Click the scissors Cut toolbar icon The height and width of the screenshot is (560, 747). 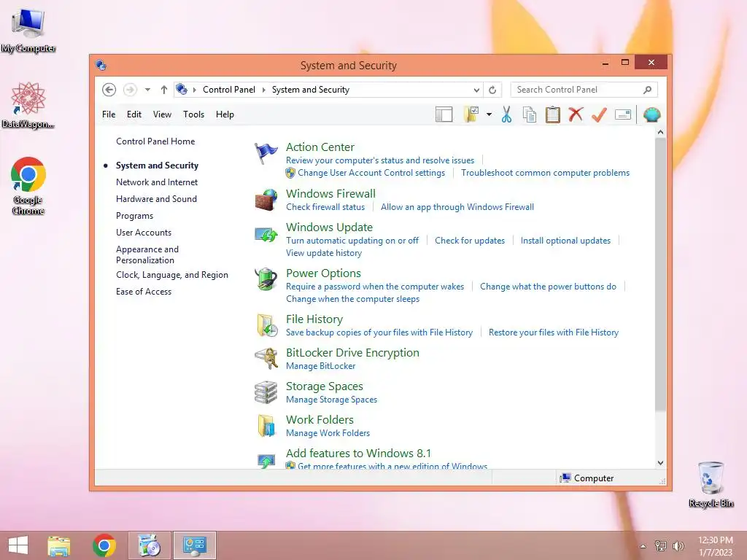tap(506, 114)
